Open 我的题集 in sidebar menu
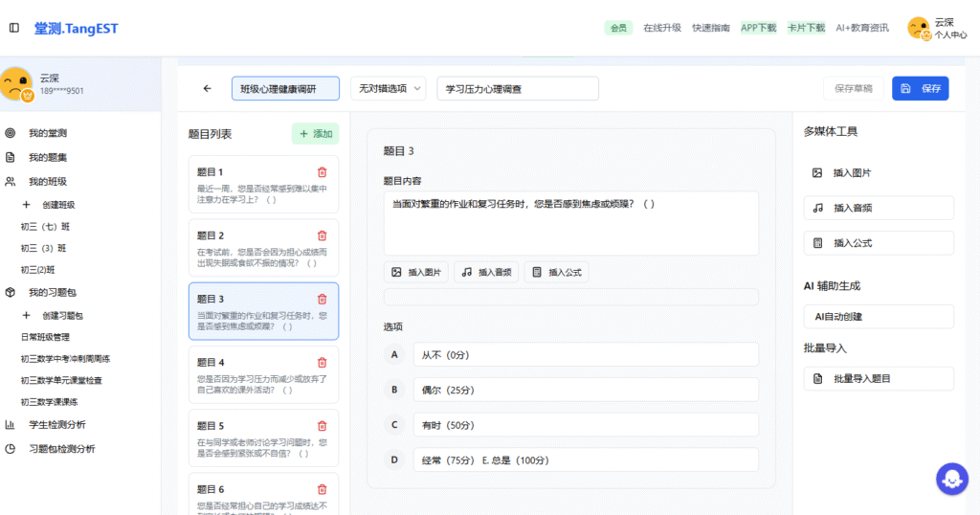Image resolution: width=980 pixels, height=515 pixels. coord(47,157)
